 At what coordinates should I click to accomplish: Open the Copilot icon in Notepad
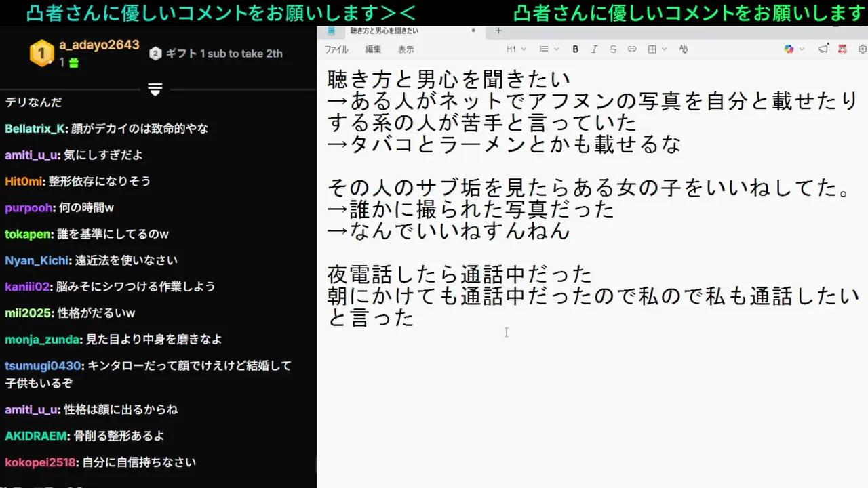pyautogui.click(x=789, y=49)
